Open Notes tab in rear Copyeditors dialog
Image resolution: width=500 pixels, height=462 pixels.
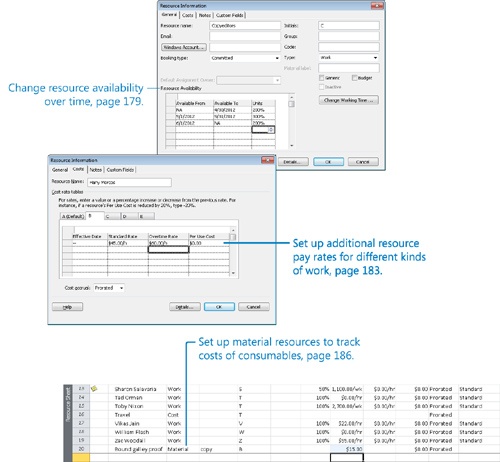click(205, 15)
